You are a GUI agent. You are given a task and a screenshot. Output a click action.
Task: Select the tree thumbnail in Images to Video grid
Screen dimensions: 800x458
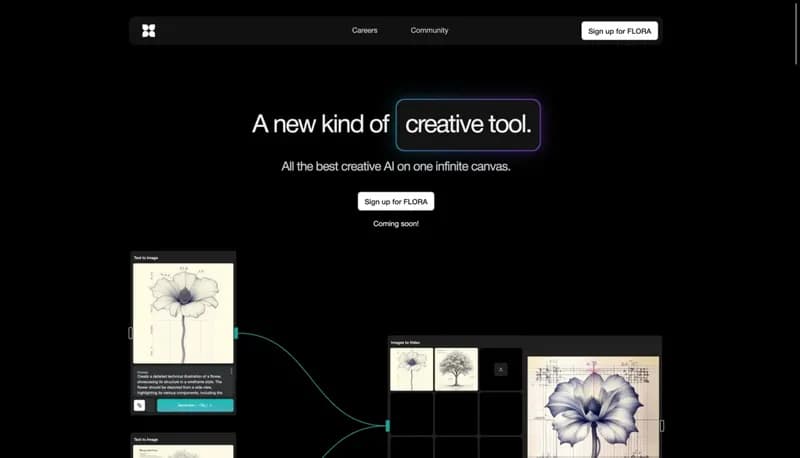point(456,369)
